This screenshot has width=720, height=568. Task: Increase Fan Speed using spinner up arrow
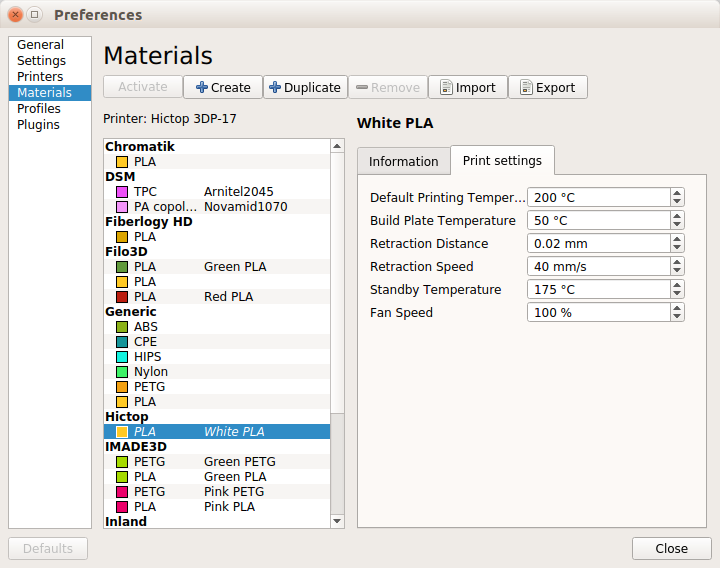coord(677,308)
